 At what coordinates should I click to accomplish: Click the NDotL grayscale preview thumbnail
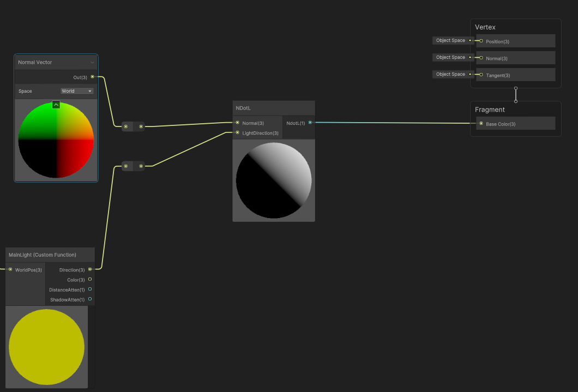point(274,180)
